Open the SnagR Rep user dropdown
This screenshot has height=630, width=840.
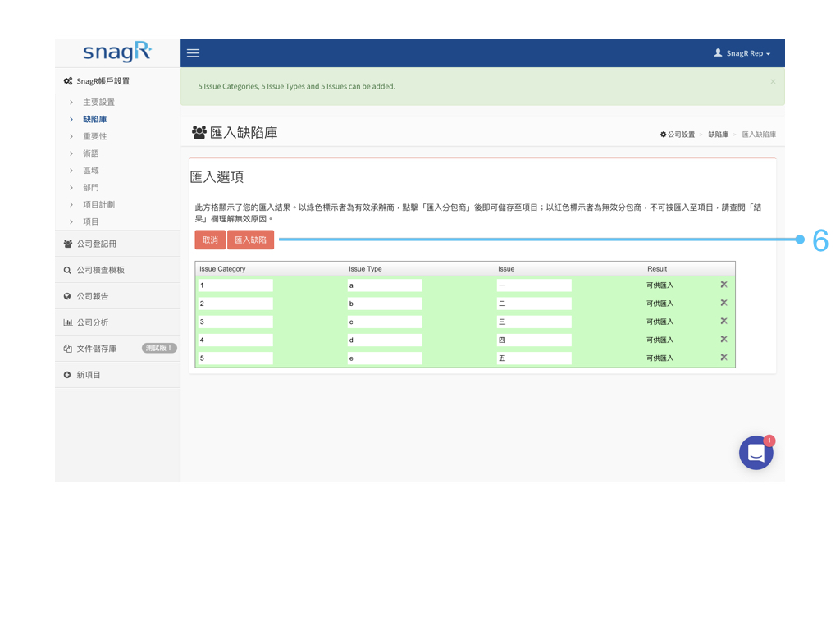pos(742,53)
